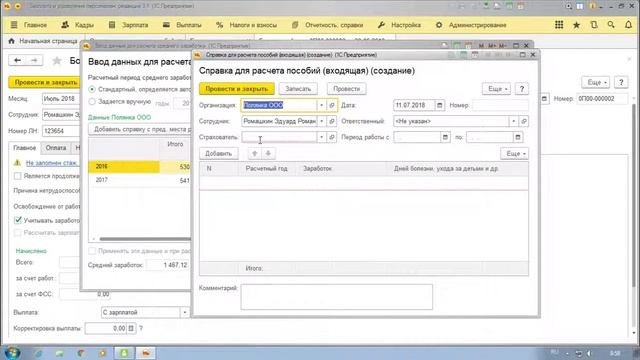Open Страхователь field link icon
The image size is (640, 360).
pyautogui.click(x=332, y=137)
